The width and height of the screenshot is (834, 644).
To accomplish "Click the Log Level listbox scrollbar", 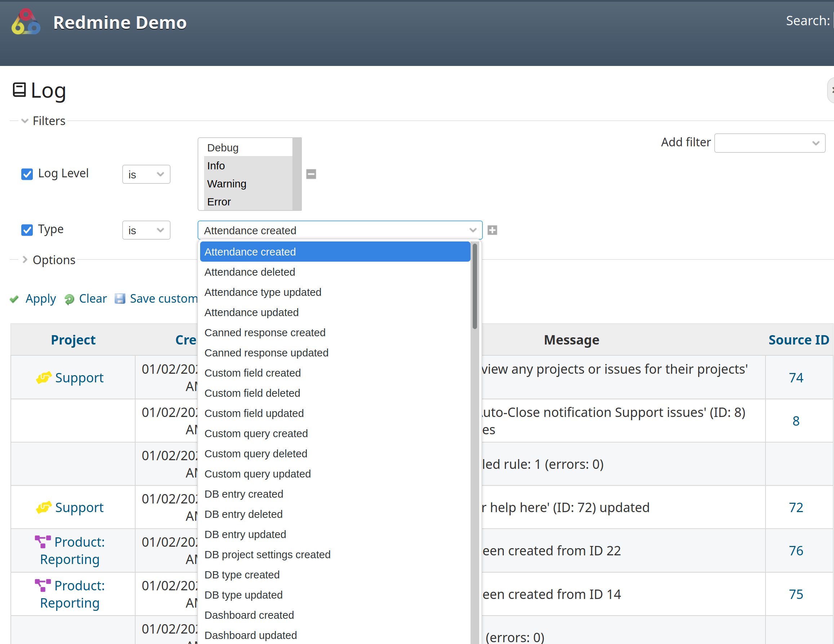I will click(297, 174).
